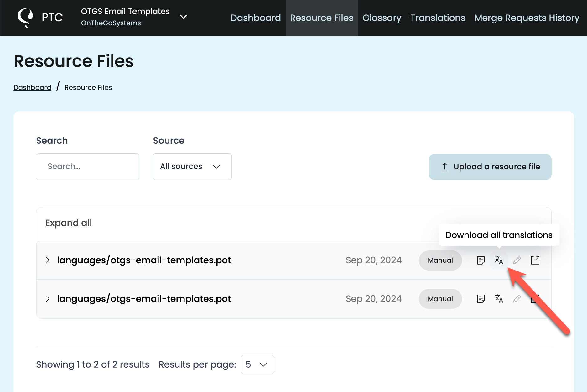Expand the second resource file row
The height and width of the screenshot is (392, 587).
[48, 299]
